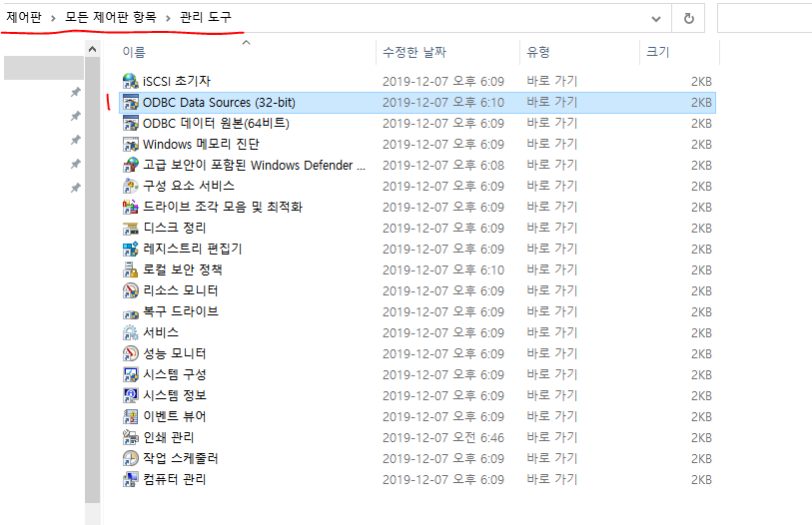Open the address bar history dropdown
The image size is (812, 525).
655,19
